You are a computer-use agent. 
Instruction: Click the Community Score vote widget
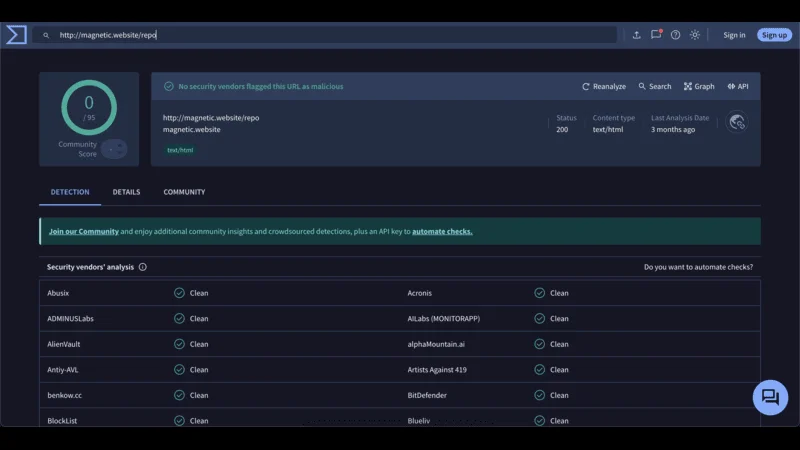pyautogui.click(x=114, y=149)
